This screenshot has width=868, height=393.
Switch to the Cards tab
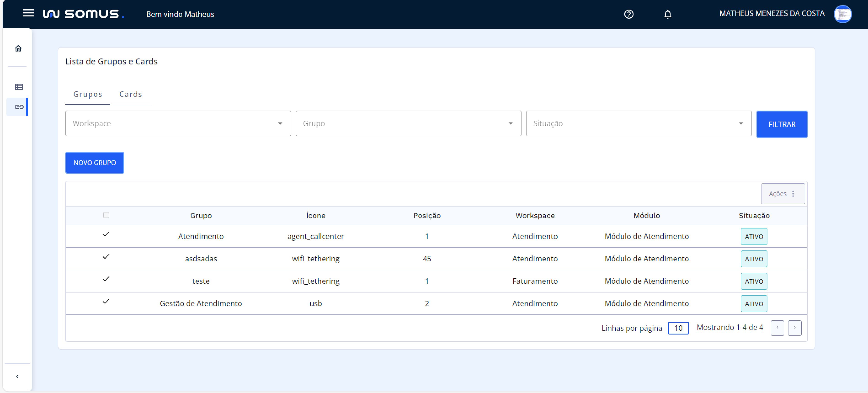(x=130, y=94)
